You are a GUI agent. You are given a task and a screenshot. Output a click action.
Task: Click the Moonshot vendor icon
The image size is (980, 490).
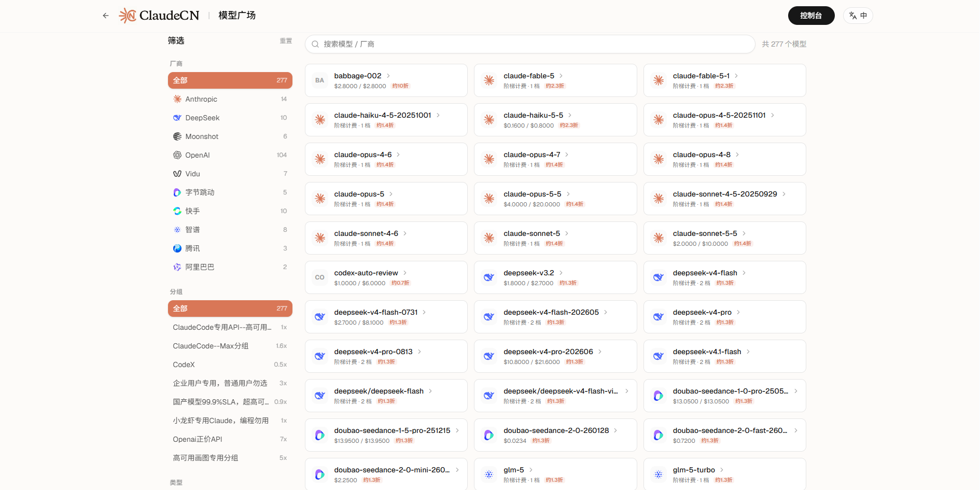[x=177, y=136]
